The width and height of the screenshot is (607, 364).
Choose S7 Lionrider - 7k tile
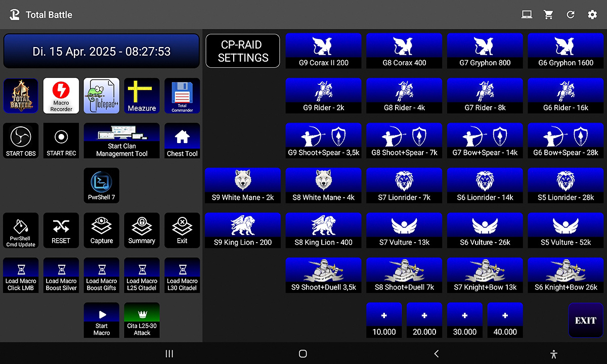coord(404,186)
